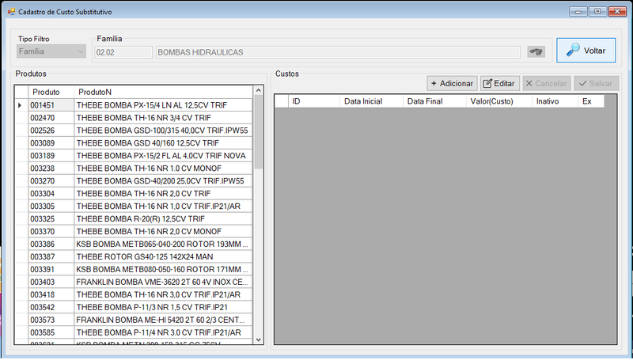Close the Cadastro de Custo Substitutivo window

coord(617,12)
